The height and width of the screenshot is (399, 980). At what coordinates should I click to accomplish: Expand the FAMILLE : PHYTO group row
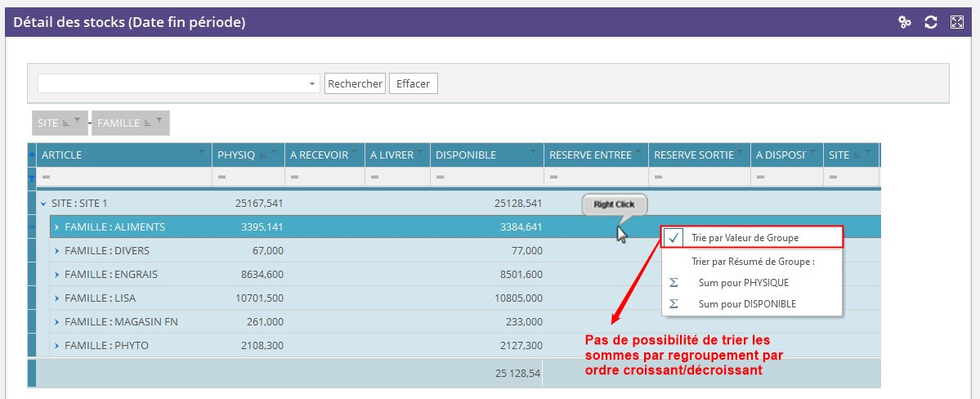pyautogui.click(x=56, y=346)
